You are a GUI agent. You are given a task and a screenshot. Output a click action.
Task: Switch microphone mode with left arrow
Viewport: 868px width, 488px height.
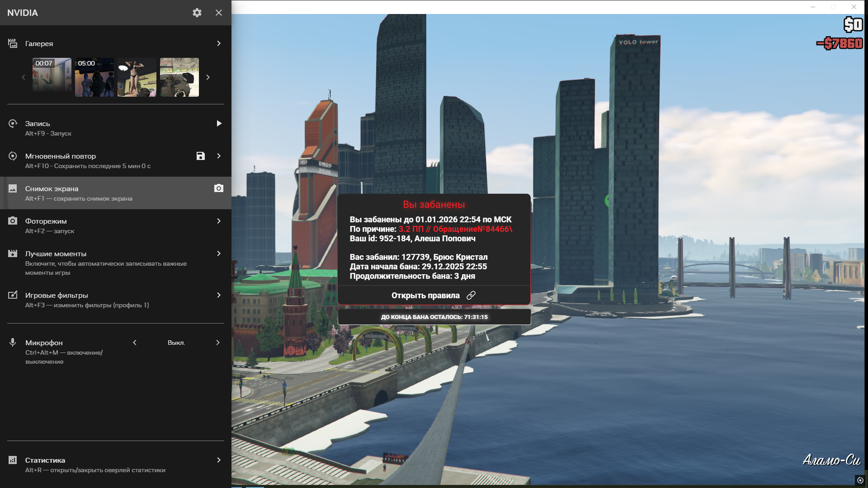(135, 343)
